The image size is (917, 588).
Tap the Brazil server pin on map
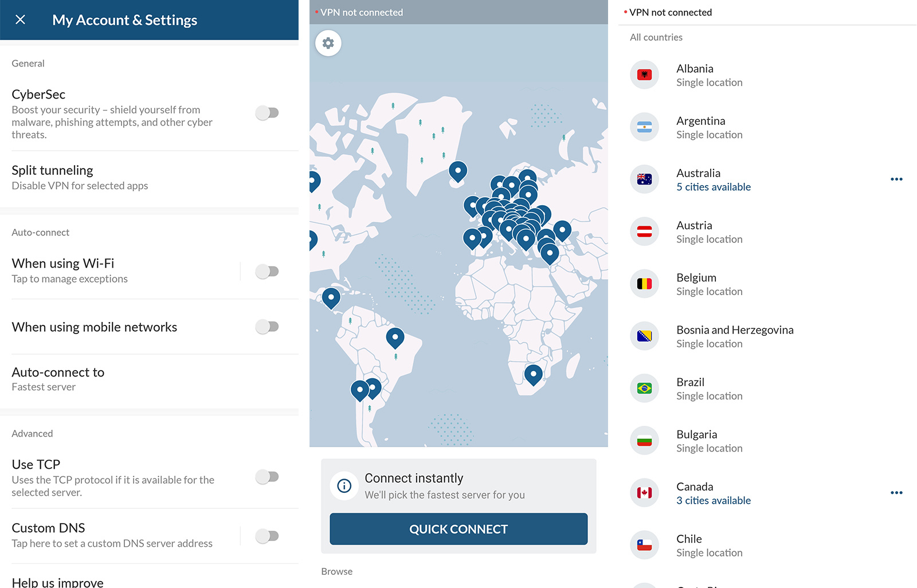[395, 338]
